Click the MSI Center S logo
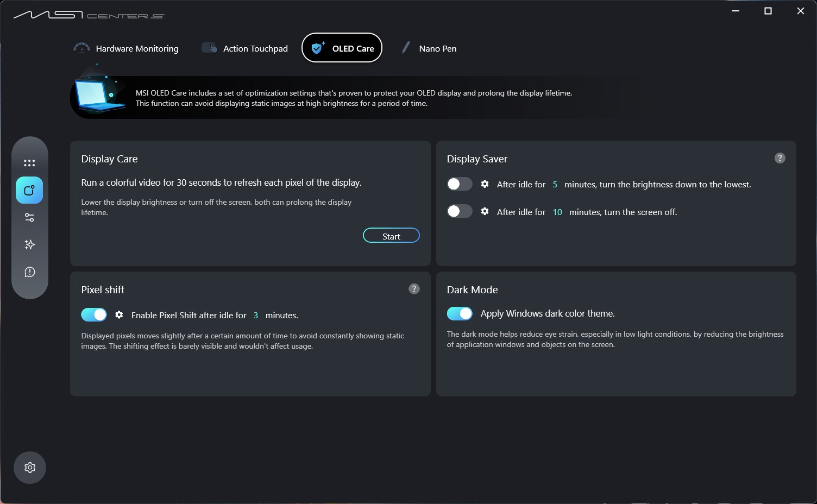Viewport: 817px width, 504px height. (x=89, y=15)
